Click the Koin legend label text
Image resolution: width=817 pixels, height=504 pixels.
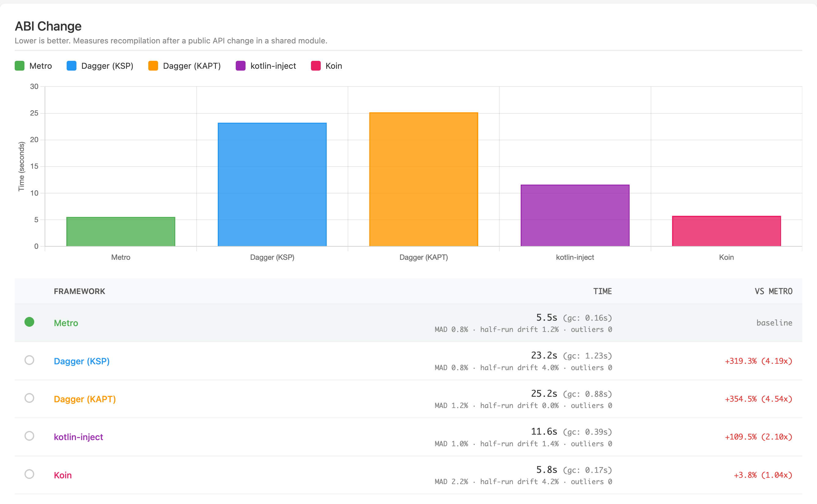(334, 66)
